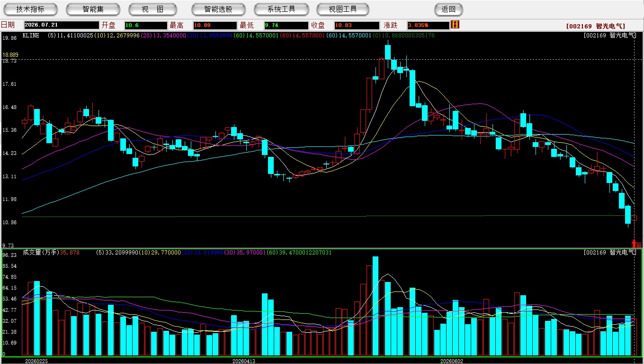Click the 96.23 volume axis label
Image resolution: width=644 pixels, height=364 pixels.
tap(9, 255)
